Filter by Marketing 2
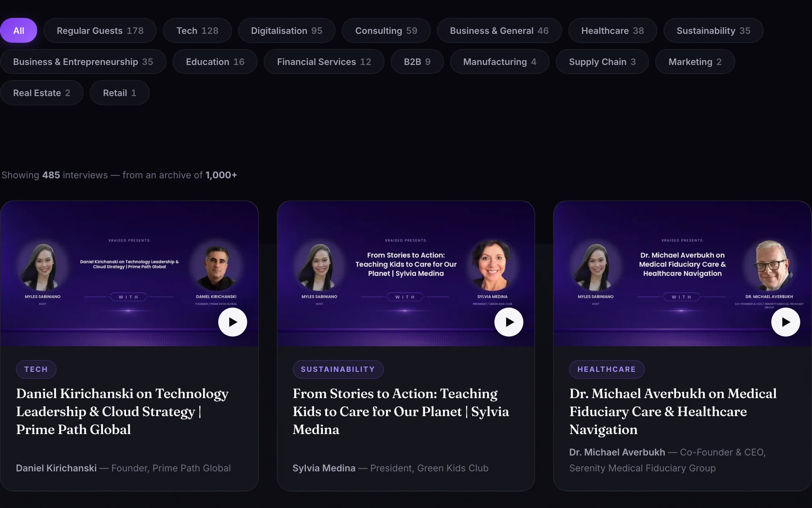Image resolution: width=812 pixels, height=508 pixels. (x=695, y=62)
